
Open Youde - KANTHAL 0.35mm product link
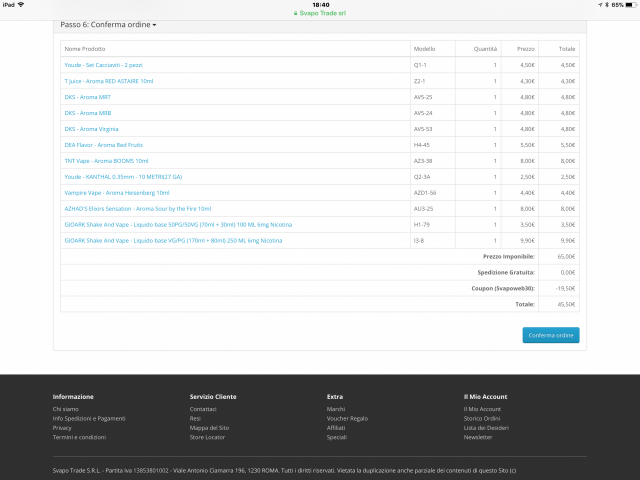123,176
